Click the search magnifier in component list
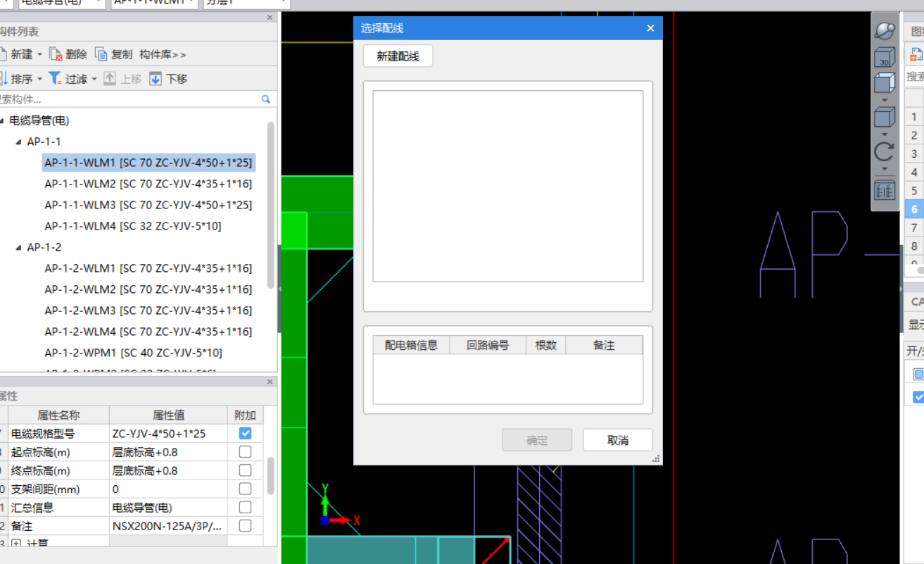924x564 pixels. click(266, 99)
